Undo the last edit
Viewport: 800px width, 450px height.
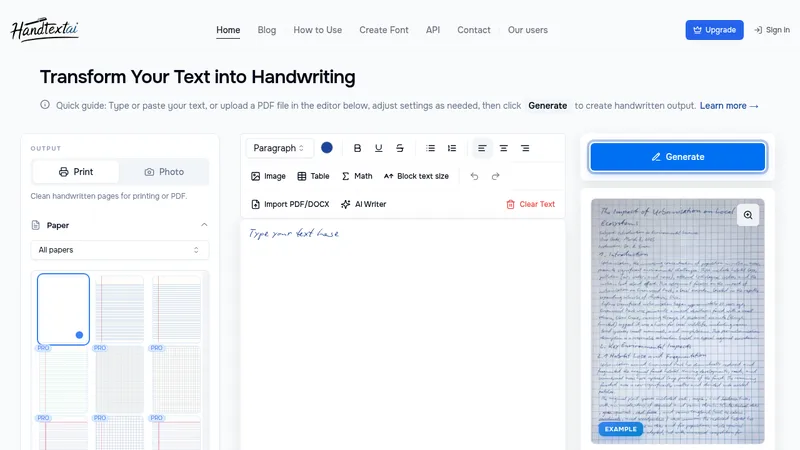pyautogui.click(x=474, y=176)
